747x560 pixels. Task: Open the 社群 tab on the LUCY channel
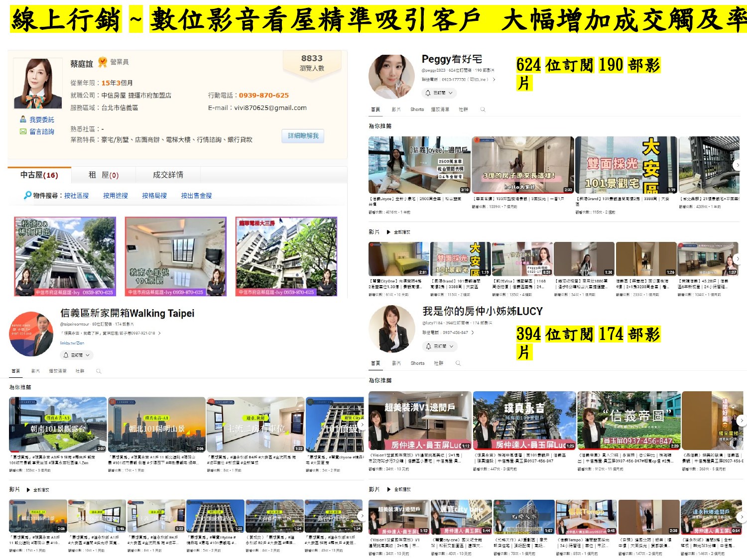pyautogui.click(x=438, y=363)
